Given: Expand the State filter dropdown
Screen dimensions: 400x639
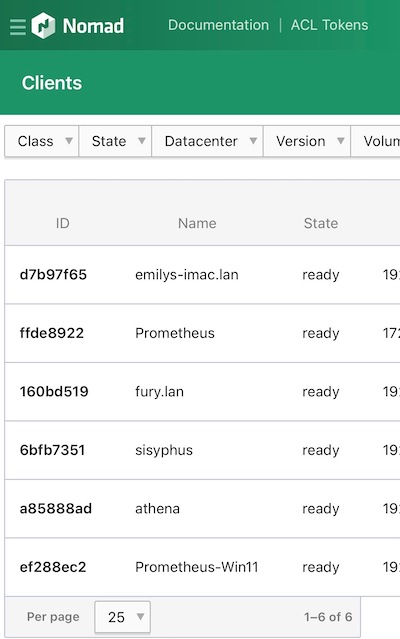Looking at the screenshot, I should click(x=115, y=141).
